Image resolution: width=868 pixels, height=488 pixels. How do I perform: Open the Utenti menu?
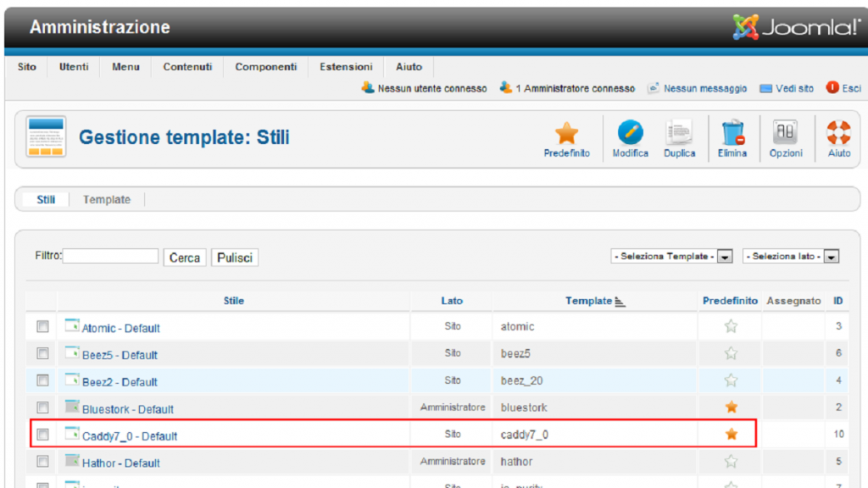coord(74,67)
